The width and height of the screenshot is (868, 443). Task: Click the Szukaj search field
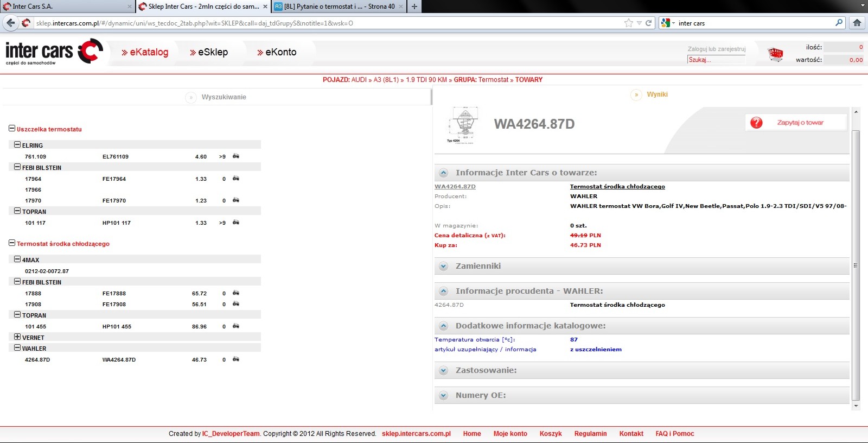[716, 60]
